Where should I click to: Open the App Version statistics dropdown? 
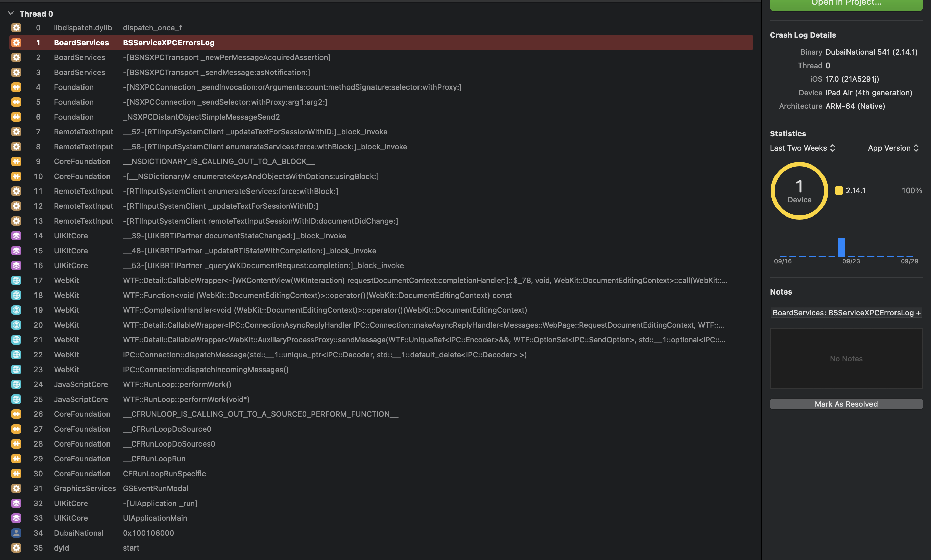coord(893,148)
